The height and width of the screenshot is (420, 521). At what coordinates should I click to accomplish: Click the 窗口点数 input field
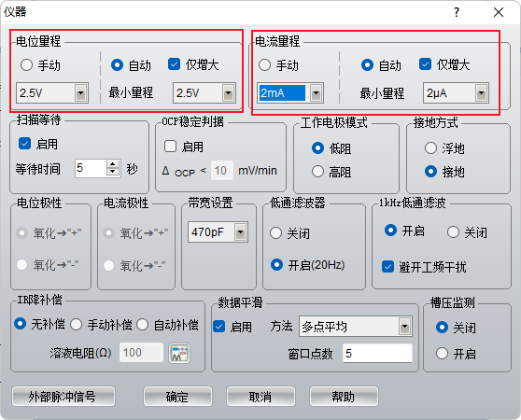tap(377, 353)
